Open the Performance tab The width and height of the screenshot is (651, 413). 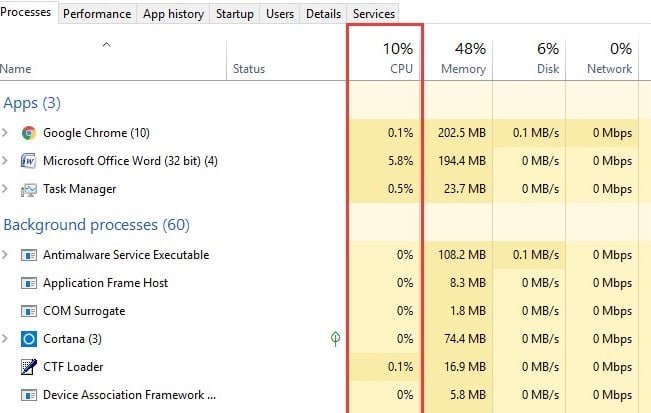97,14
